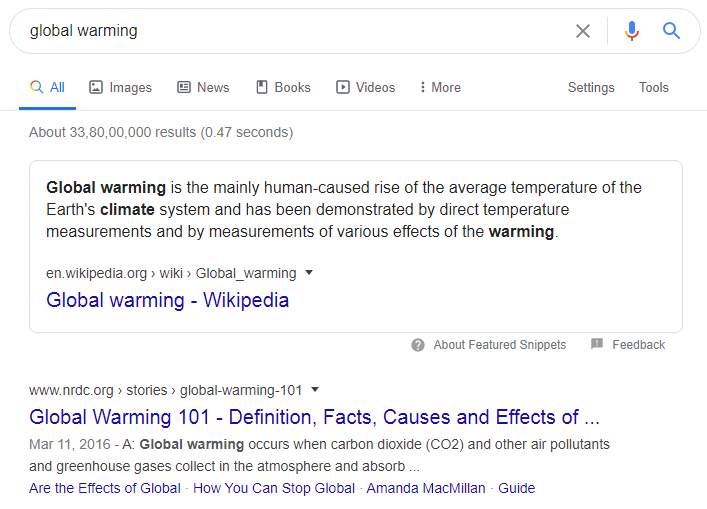Open the Settings menu
707x509 pixels.
point(591,87)
